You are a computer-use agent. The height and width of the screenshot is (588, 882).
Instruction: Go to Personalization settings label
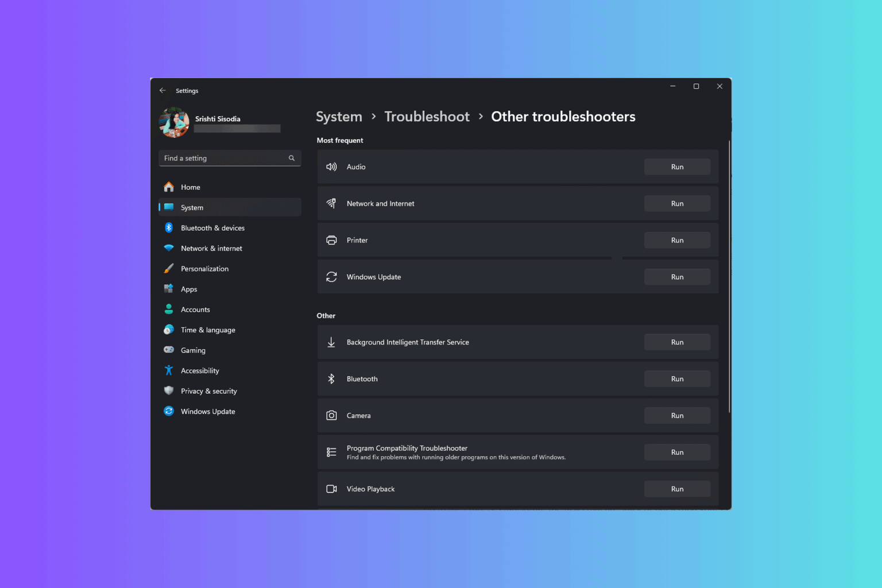204,269
